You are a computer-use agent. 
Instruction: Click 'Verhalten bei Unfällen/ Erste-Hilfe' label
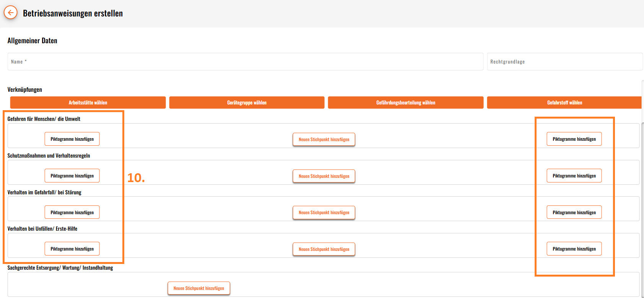pyautogui.click(x=42, y=229)
